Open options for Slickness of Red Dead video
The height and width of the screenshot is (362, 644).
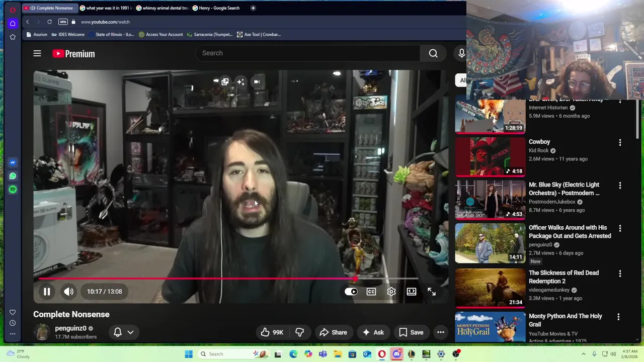pyautogui.click(x=620, y=274)
